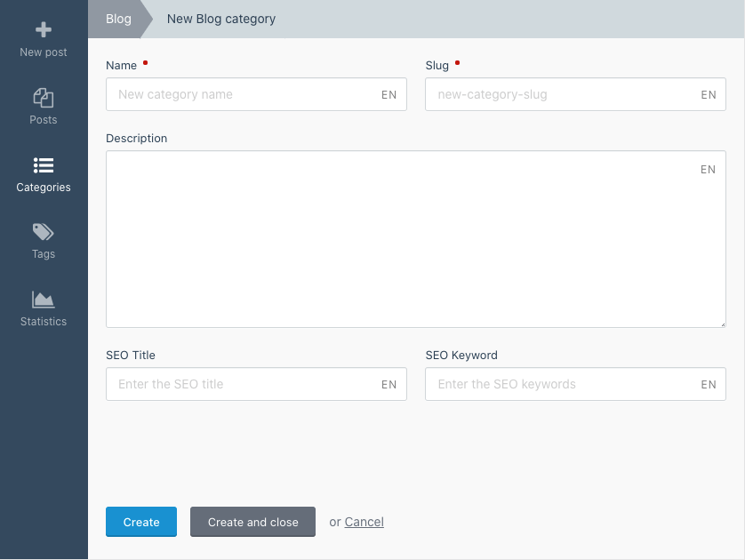Focus the Slug input field
Screen dimensions: 745x560
click(x=575, y=94)
